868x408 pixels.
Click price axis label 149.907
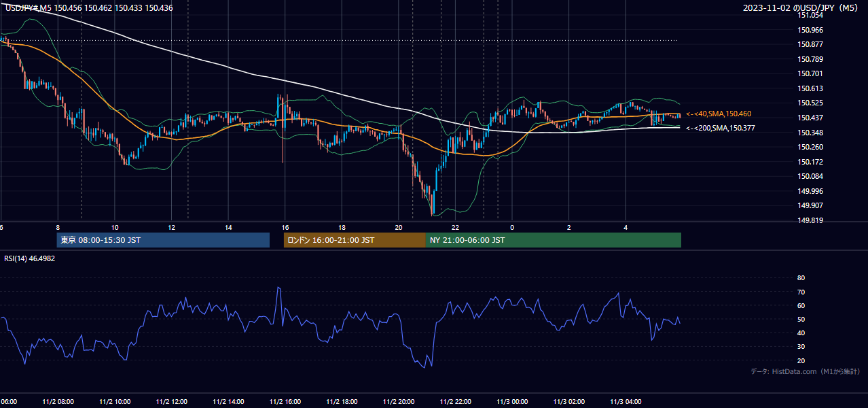click(x=810, y=205)
